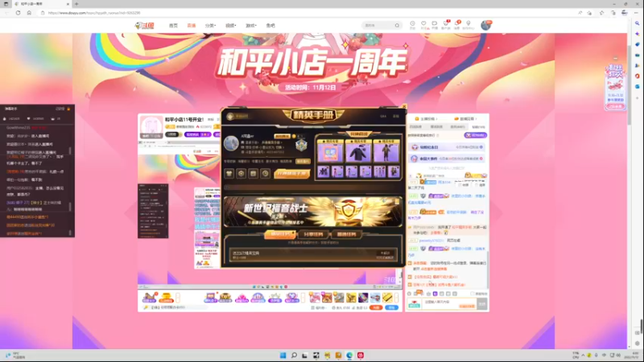Viewport: 644px width, 362px height.
Task: Switch to the third task tab
Action: pyautogui.click(x=346, y=234)
